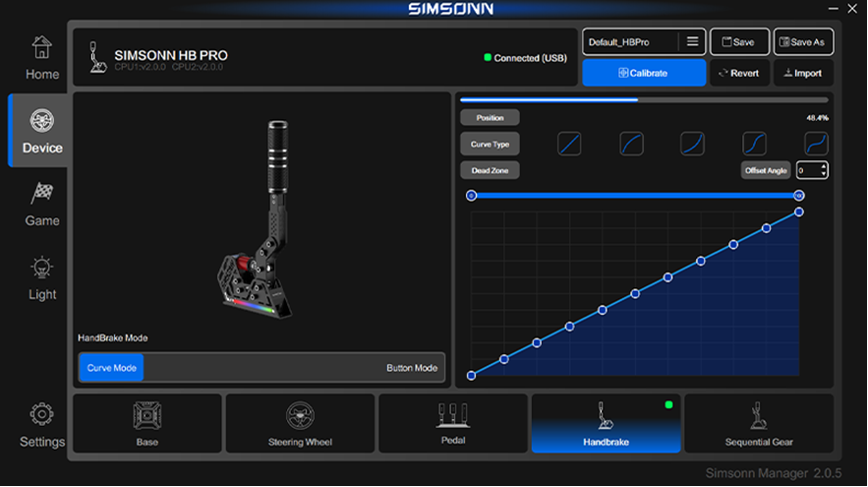The image size is (868, 487).
Task: Save the current profile
Action: pos(739,42)
